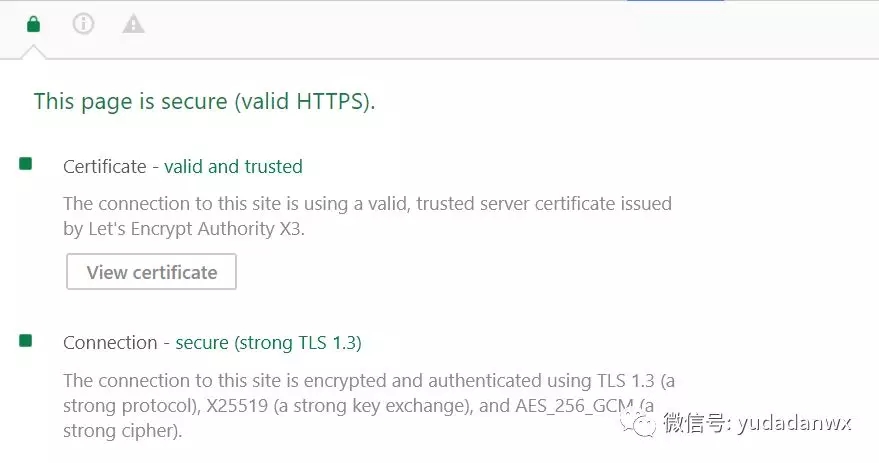Image resolution: width=879 pixels, height=463 pixels.
Task: Click the "valid and trusted" green text
Action: pyautogui.click(x=233, y=166)
